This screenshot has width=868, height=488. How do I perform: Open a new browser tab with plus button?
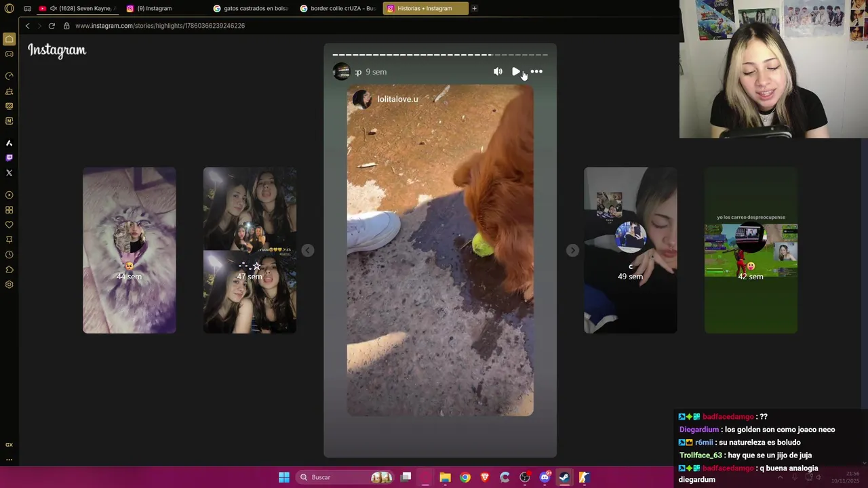474,9
